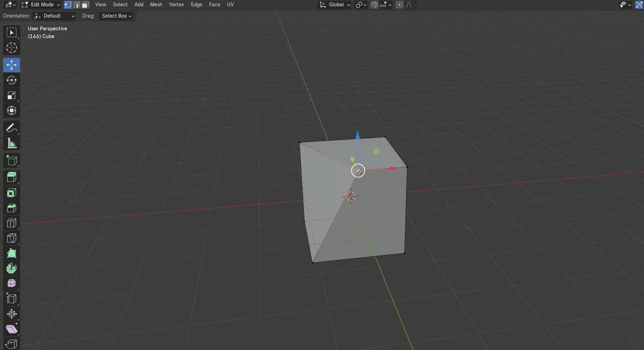Viewport: 644px width, 350px height.
Task: Open Global transform orientation dropdown
Action: point(335,5)
